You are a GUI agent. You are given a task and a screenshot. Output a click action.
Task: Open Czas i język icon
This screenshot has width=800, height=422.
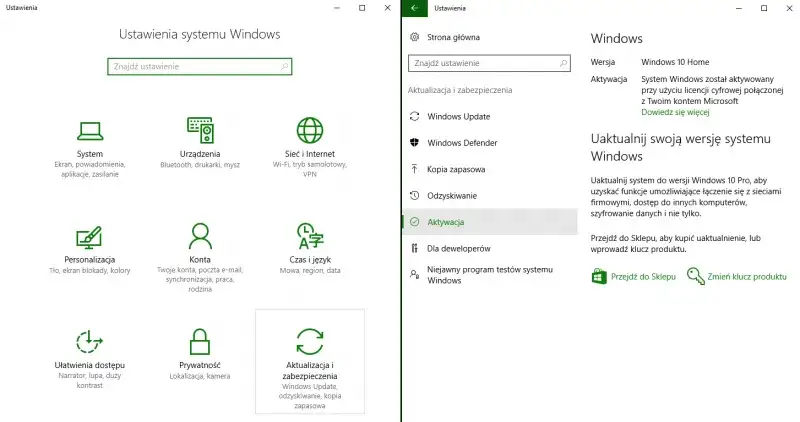pyautogui.click(x=310, y=236)
